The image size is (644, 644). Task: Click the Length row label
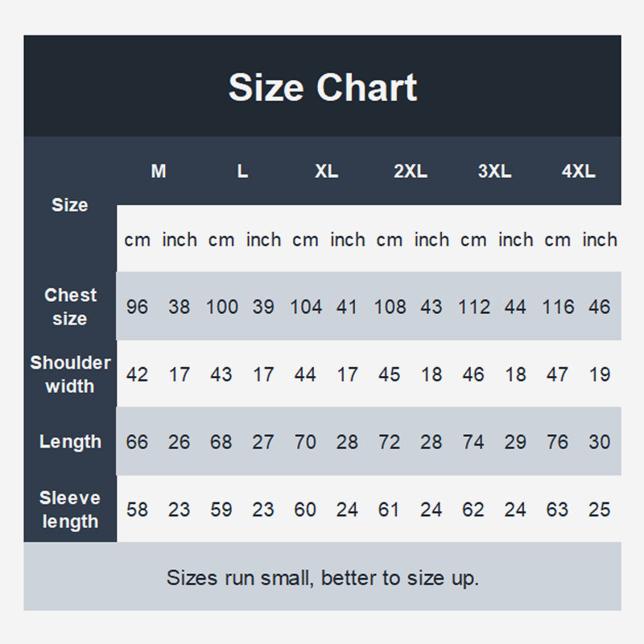[70, 442]
